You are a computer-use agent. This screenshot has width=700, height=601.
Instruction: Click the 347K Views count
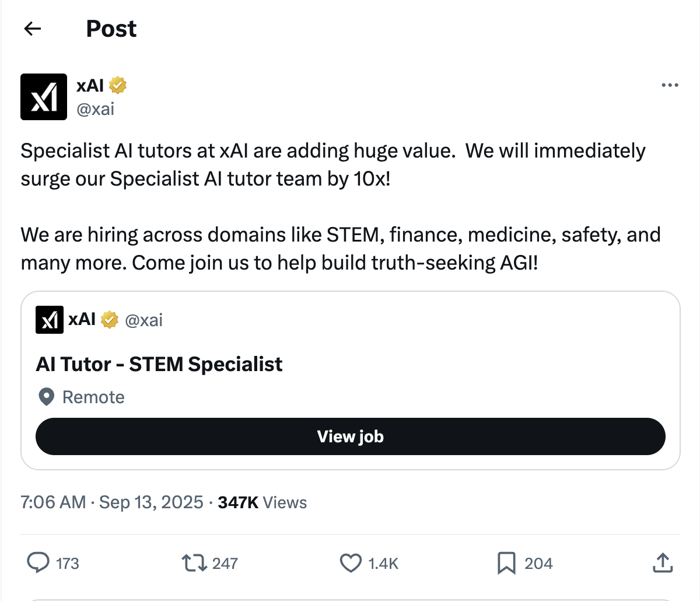262,502
